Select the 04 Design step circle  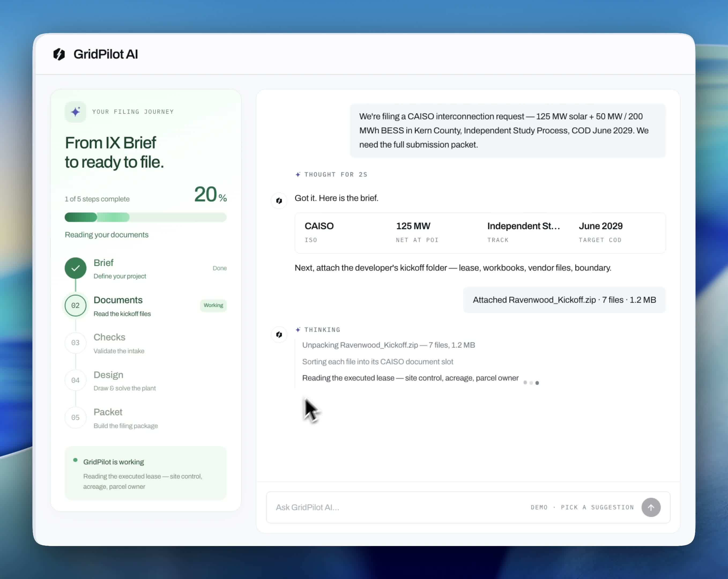75,380
